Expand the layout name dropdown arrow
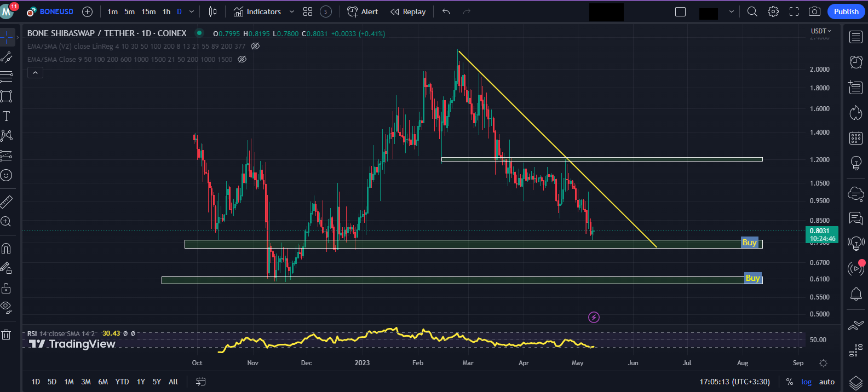The width and height of the screenshot is (868, 392). pyautogui.click(x=731, y=11)
